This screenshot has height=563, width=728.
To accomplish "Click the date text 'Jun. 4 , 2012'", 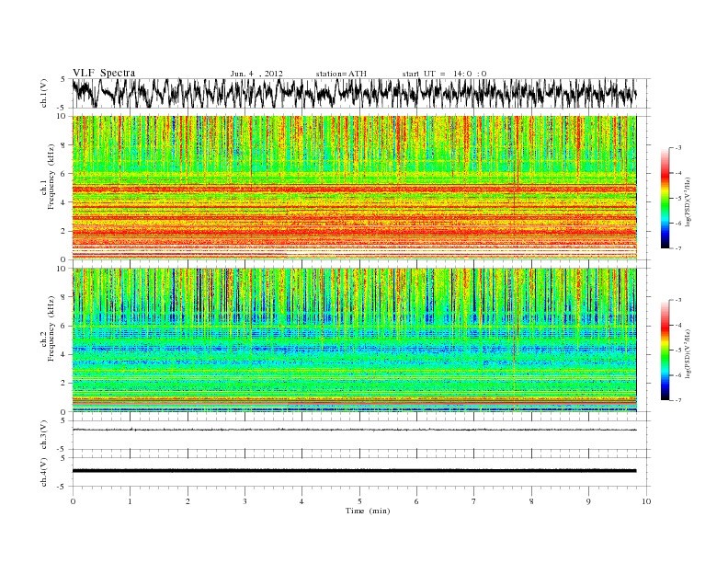I will pos(256,74).
